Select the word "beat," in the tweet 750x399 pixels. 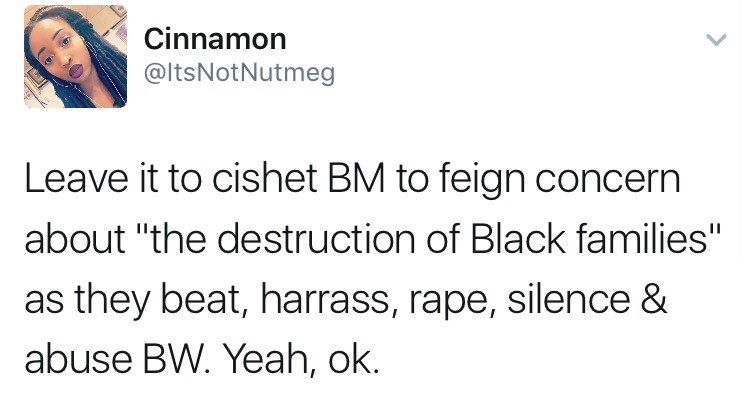[206, 302]
